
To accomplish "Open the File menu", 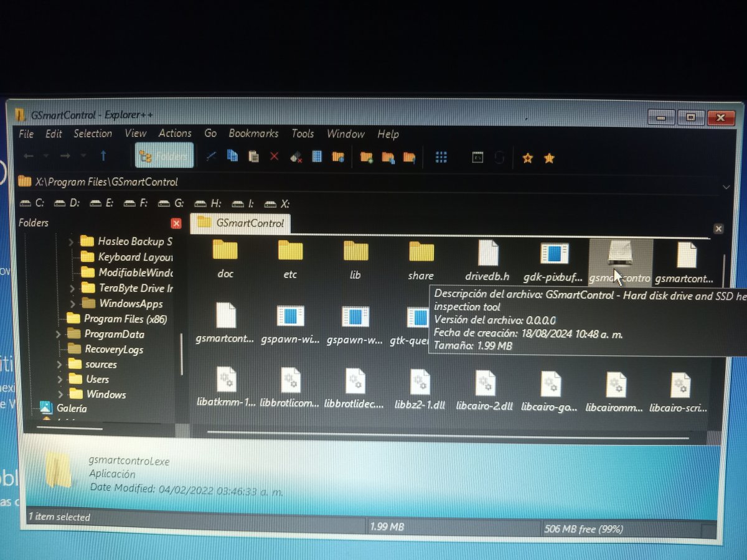I will tap(26, 134).
